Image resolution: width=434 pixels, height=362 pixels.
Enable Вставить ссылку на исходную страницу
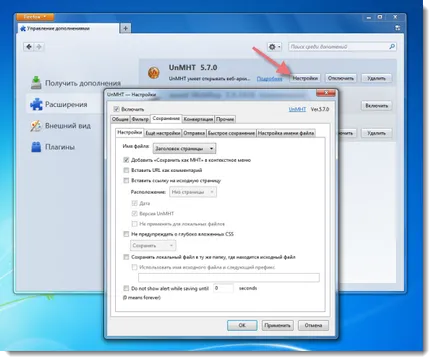(126, 181)
